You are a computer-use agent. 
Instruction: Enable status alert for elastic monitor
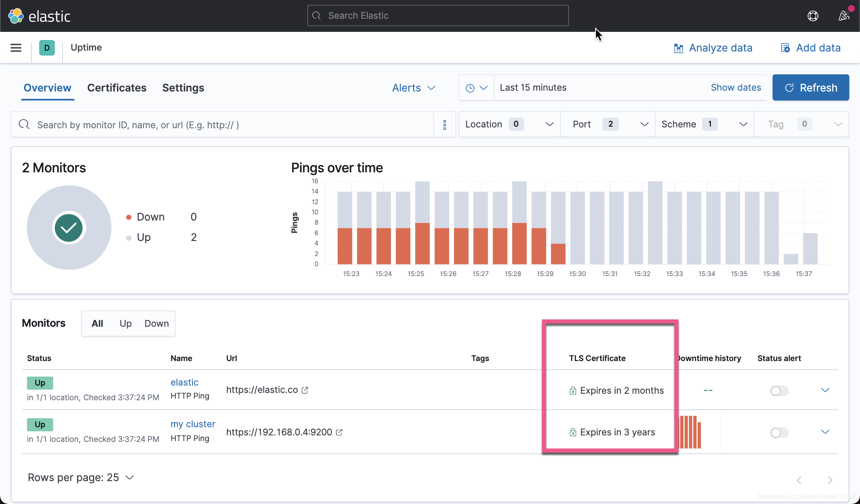tap(779, 391)
